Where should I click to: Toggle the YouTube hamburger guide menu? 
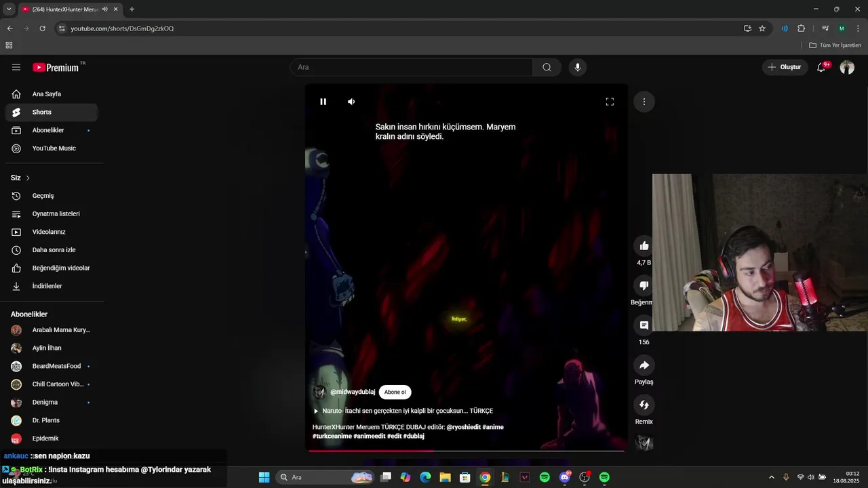coord(16,67)
